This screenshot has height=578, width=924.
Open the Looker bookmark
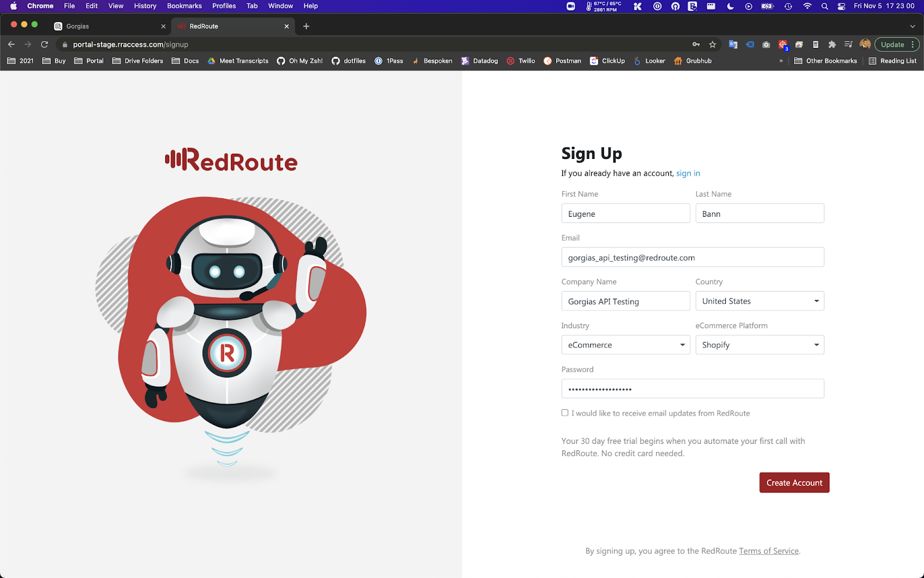(649, 61)
